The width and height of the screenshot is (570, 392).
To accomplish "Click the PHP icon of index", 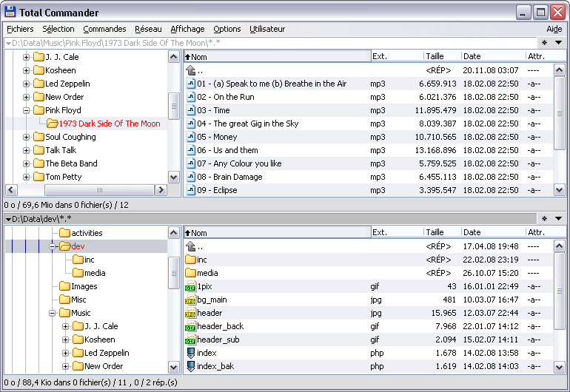I will 190,353.
